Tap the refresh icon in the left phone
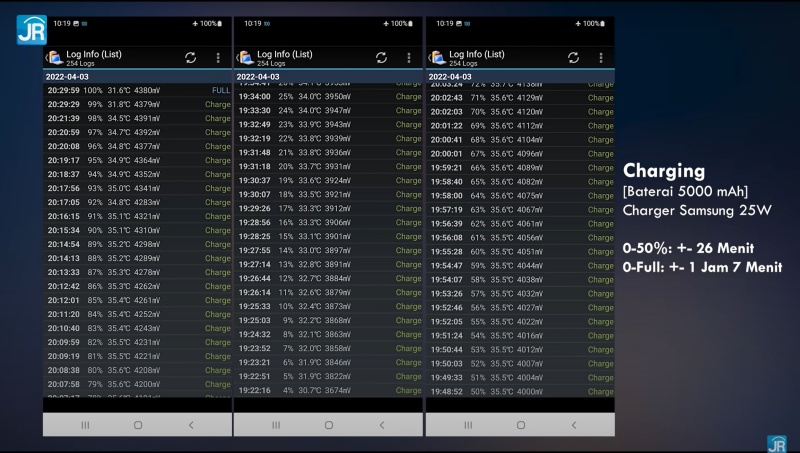Screen dimensions: 800x453 (x=190, y=58)
